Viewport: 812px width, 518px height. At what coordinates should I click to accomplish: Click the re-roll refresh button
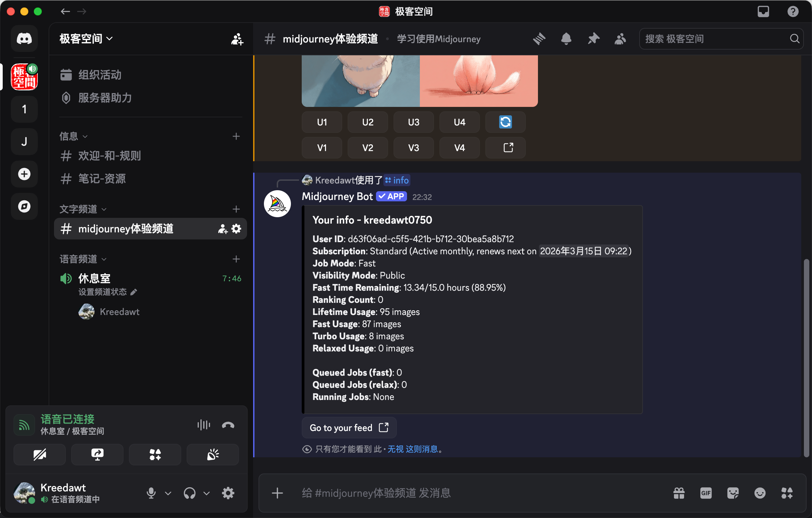point(505,122)
